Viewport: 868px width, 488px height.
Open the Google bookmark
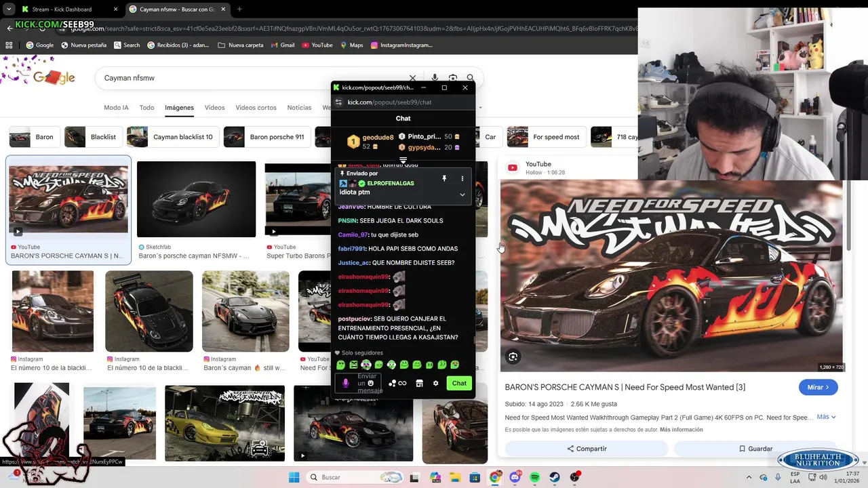coord(39,45)
